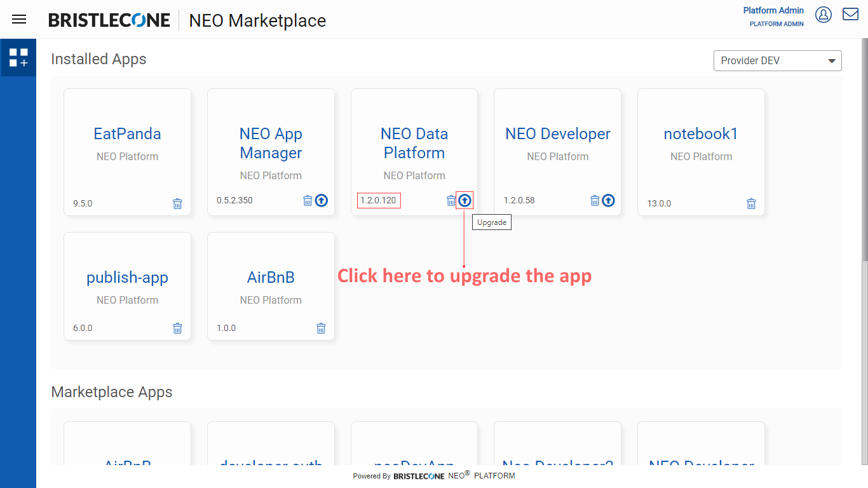The width and height of the screenshot is (868, 488).
Task: Open the apps grid sidebar icon
Action: (x=18, y=58)
